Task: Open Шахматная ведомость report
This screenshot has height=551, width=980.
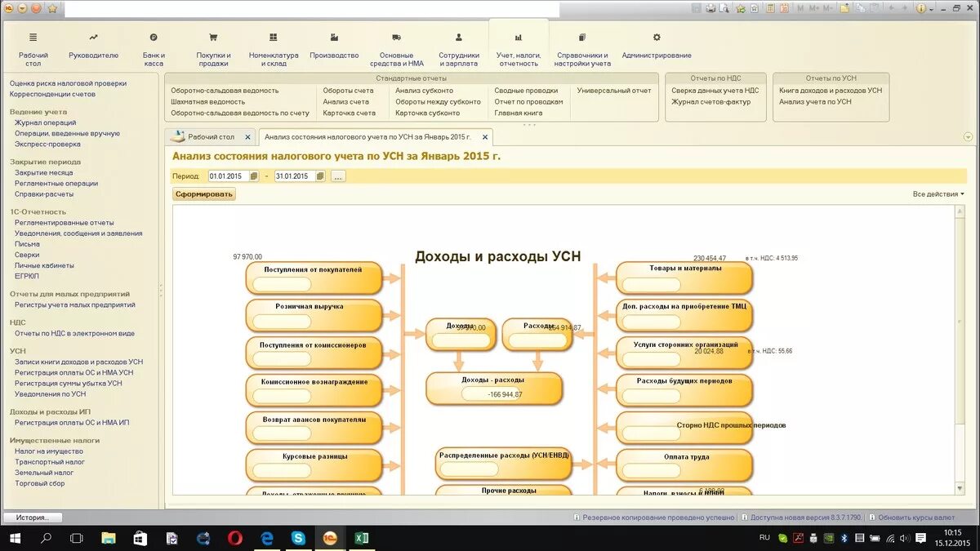Action: click(x=207, y=102)
